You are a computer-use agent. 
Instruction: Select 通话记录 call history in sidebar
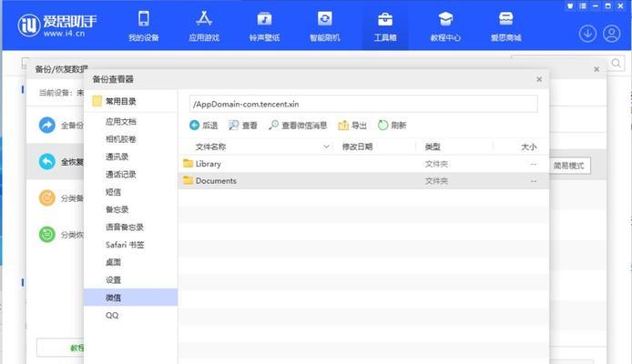point(121,175)
